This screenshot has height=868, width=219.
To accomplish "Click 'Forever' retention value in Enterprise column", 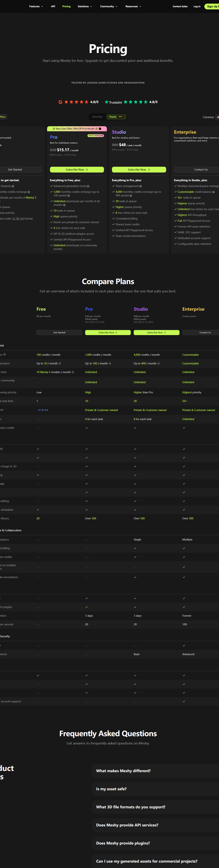I will [187, 616].
